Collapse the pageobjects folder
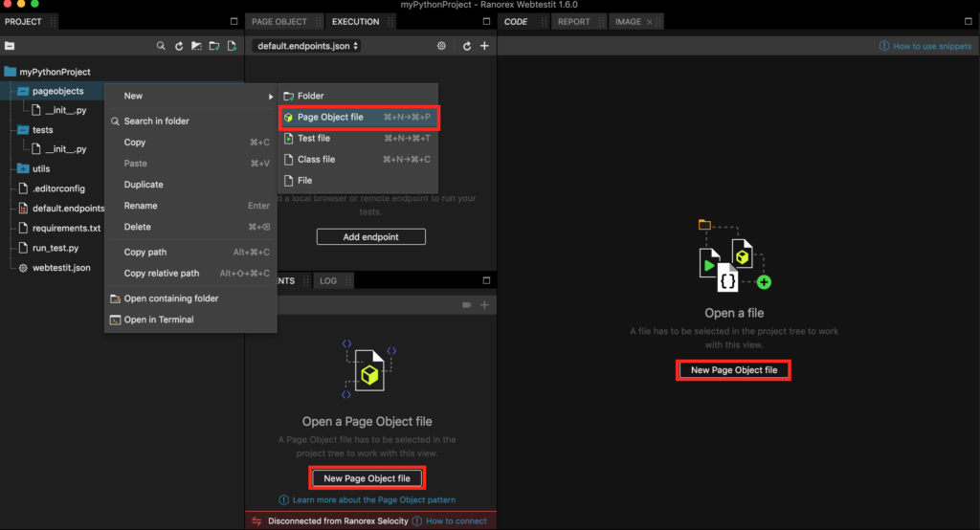The height and width of the screenshot is (530, 980). (x=23, y=91)
